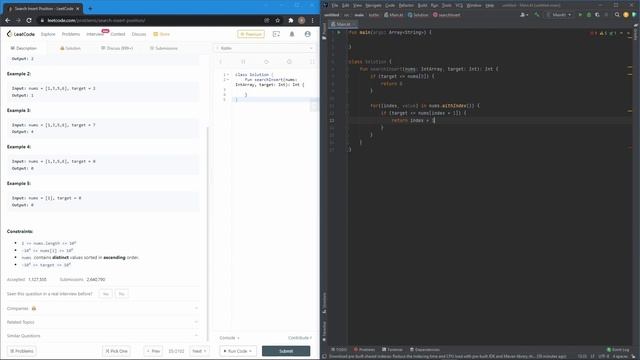Image resolution: width=640 pixels, height=360 pixels.
Task: Bookmark this page with the star icon
Action: tap(278, 20)
